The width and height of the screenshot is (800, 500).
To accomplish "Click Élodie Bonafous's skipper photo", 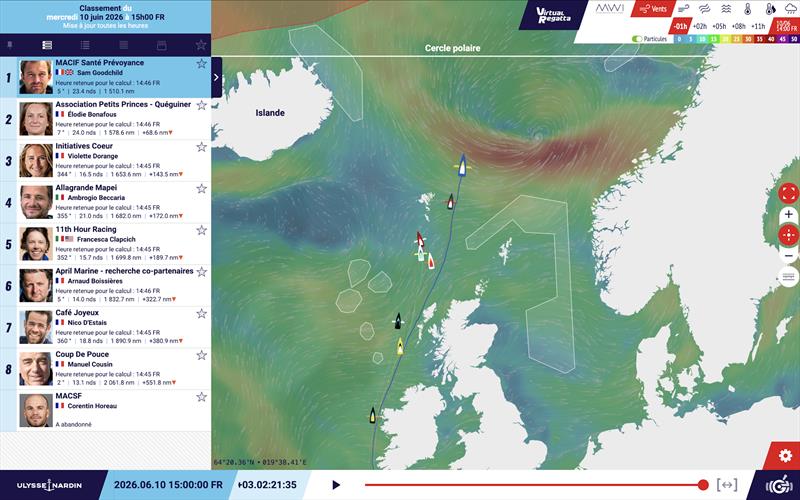I will click(36, 119).
